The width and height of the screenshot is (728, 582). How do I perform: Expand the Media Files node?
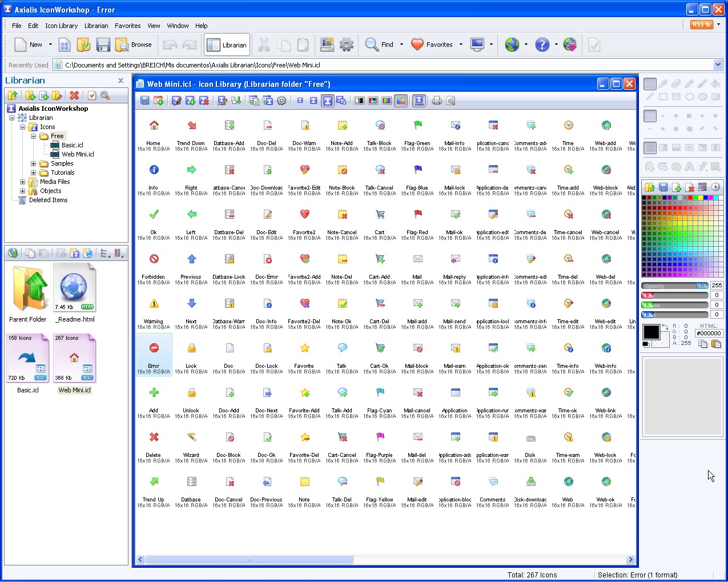[22, 182]
